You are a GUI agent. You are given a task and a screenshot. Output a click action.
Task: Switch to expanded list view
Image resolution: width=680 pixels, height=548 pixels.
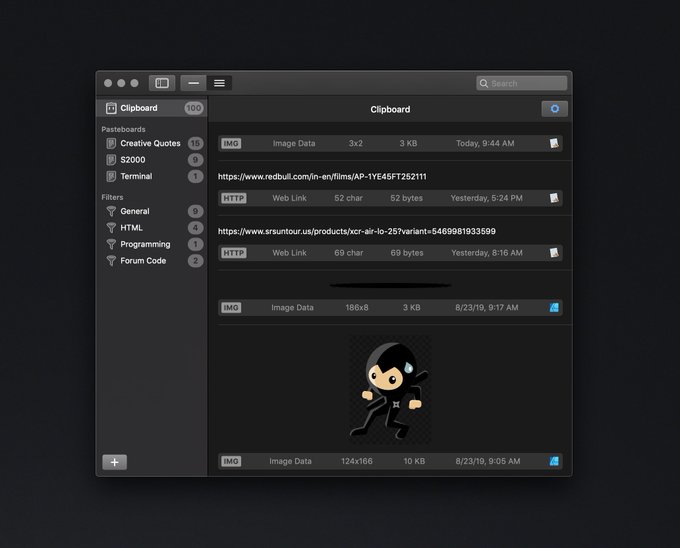point(219,83)
